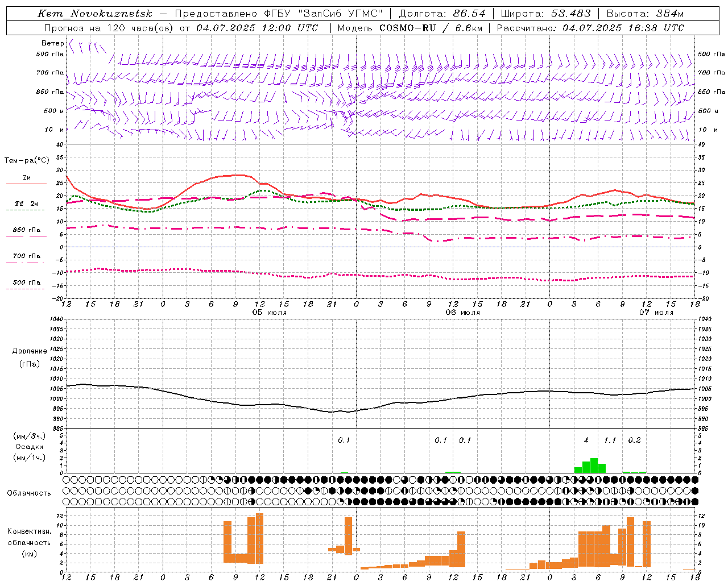
Task: Click the '(мм/3ч.)' precipitation unit label
Action: pos(30,436)
